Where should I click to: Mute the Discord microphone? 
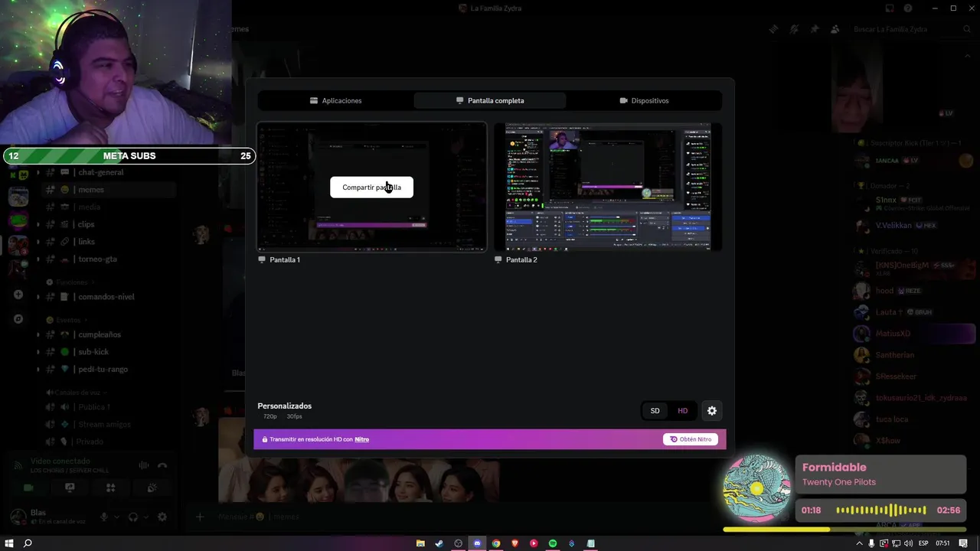[x=104, y=517]
